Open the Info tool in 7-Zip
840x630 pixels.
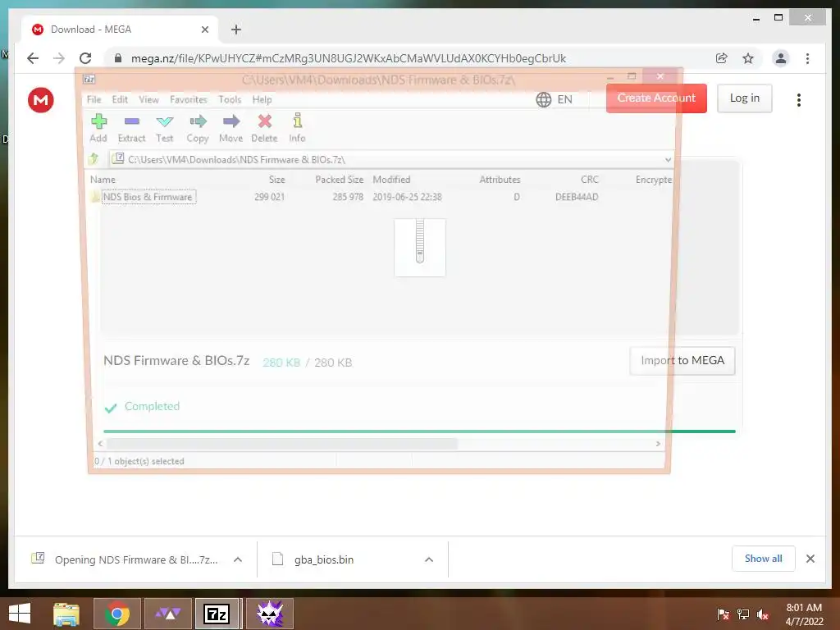297,128
